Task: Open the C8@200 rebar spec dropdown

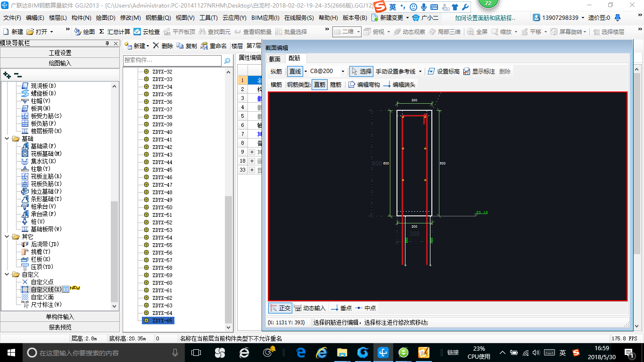Action: coord(343,71)
